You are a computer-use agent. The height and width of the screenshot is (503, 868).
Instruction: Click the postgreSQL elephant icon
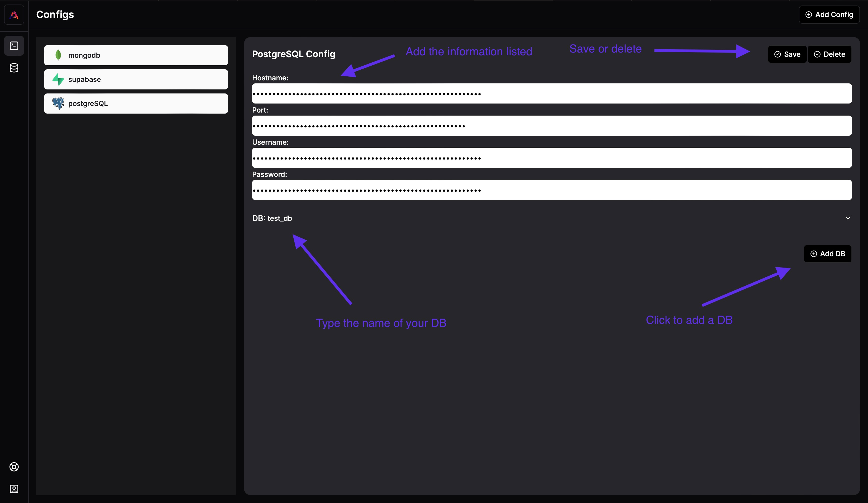58,103
